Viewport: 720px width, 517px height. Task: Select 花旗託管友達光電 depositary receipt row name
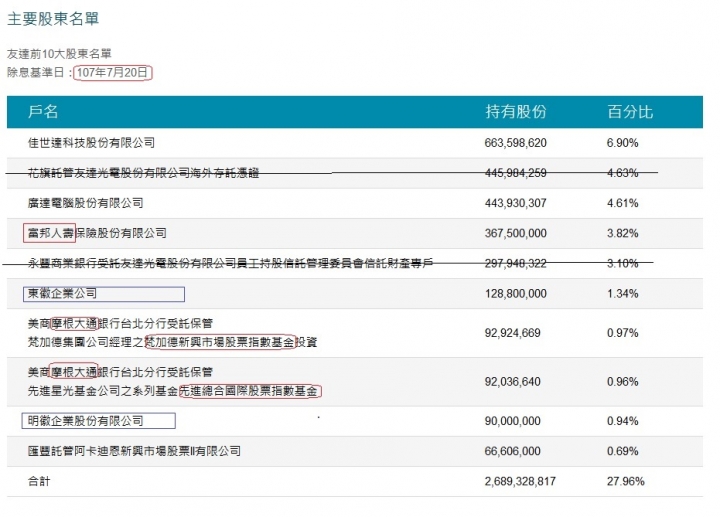pyautogui.click(x=143, y=173)
